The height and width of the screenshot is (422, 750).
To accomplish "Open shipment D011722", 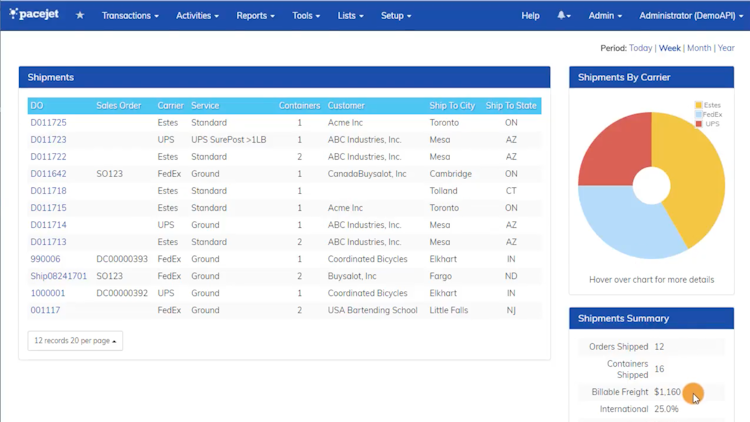I will 48,156.
